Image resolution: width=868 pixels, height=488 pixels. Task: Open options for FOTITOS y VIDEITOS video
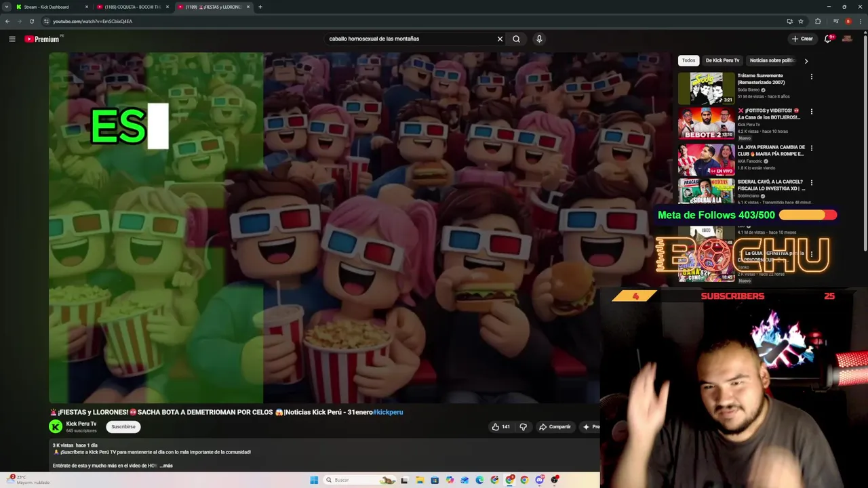811,112
